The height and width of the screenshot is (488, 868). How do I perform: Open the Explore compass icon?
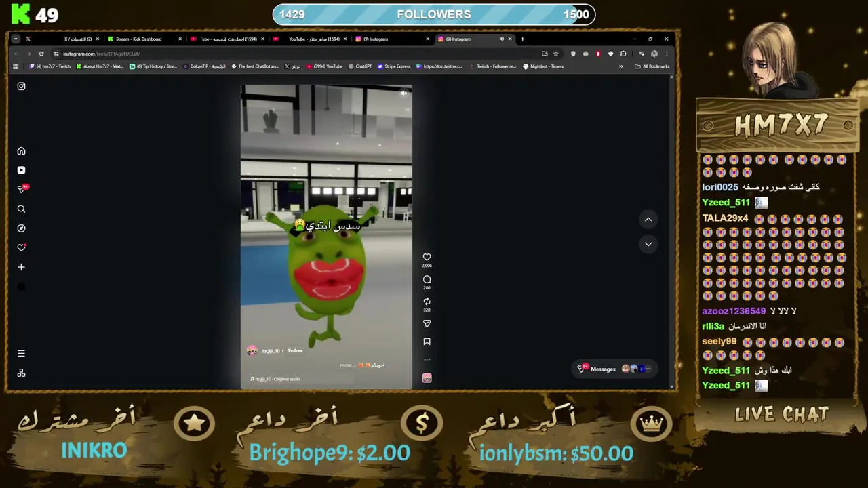pos(21,228)
